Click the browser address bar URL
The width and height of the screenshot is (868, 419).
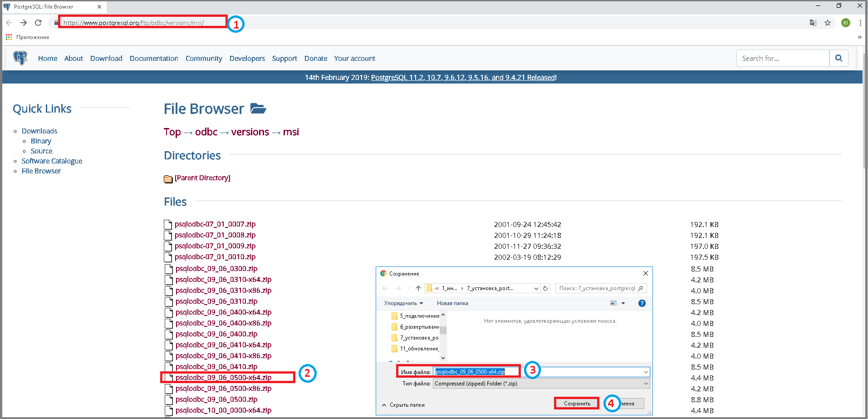[x=134, y=23]
